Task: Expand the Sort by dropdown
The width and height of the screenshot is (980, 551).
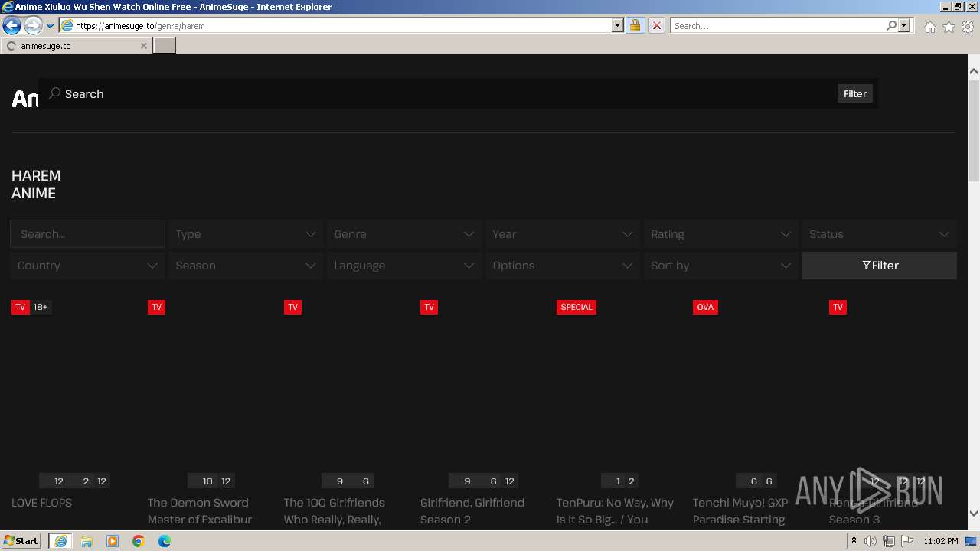Action: (721, 266)
